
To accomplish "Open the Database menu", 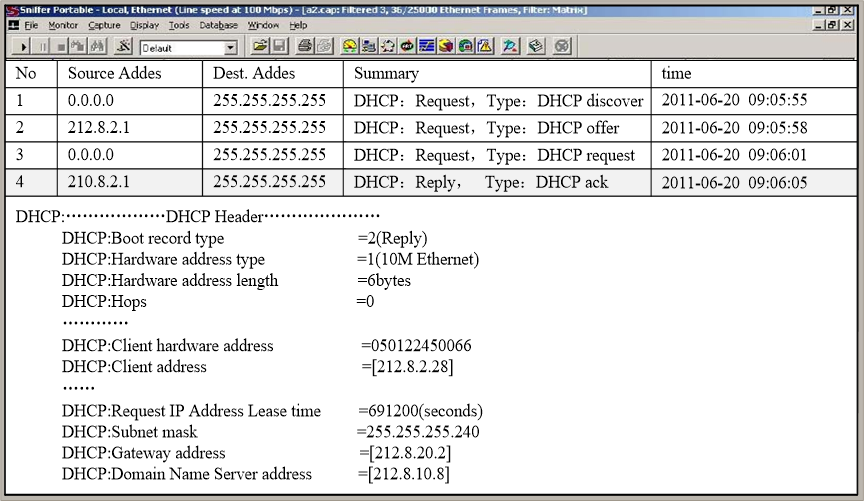I will (x=219, y=25).
